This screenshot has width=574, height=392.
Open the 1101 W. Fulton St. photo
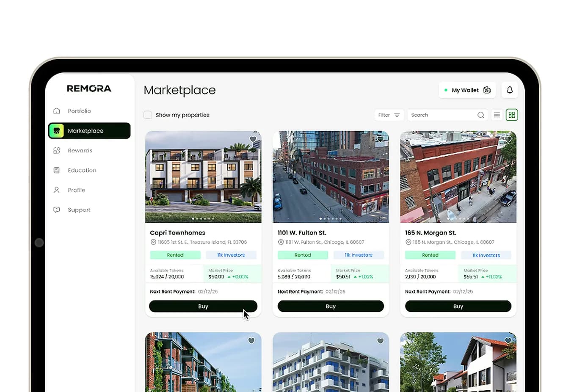[x=331, y=177]
